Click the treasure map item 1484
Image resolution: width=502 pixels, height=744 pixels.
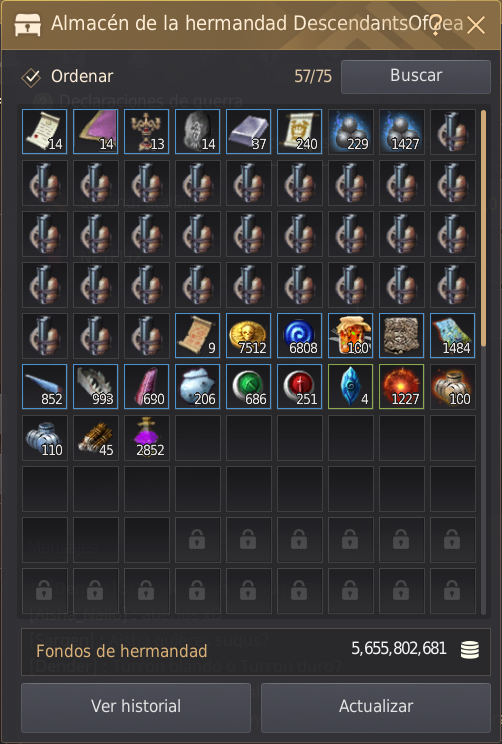(x=453, y=335)
